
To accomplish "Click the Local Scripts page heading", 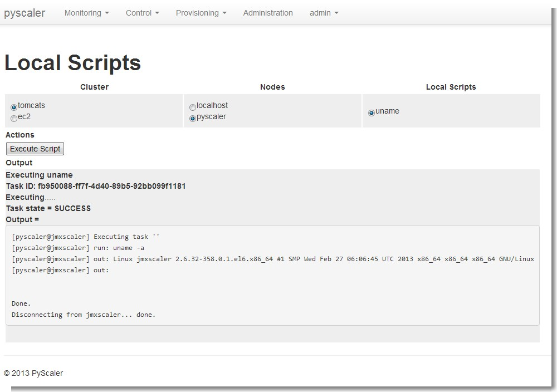I will point(72,62).
